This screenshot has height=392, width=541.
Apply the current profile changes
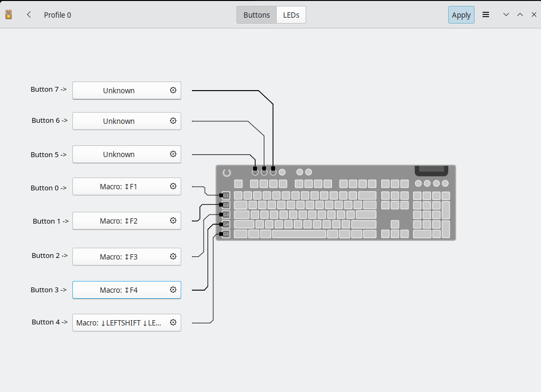pos(461,14)
